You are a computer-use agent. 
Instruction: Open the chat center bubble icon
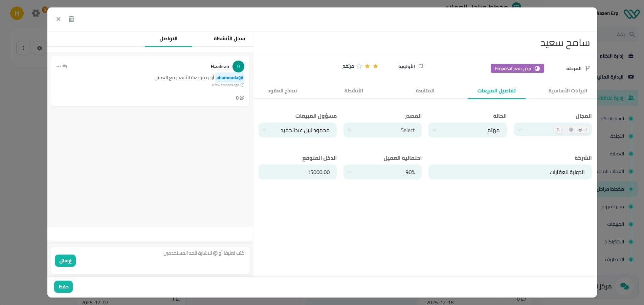tap(624, 286)
